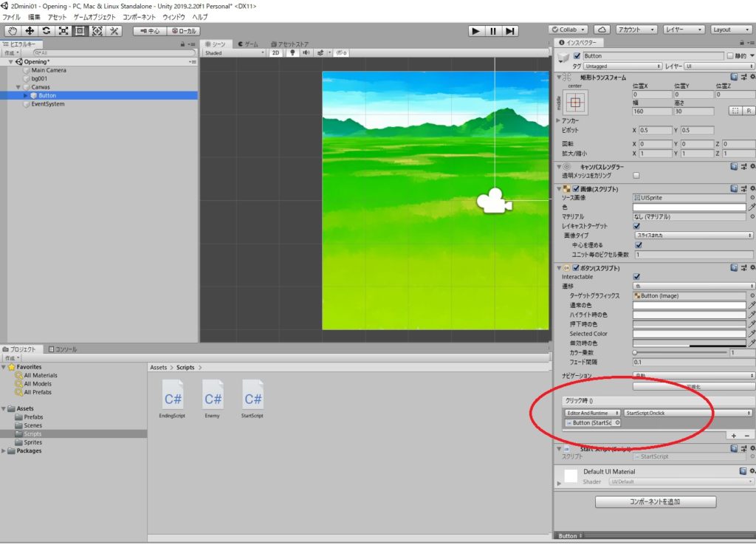Open the Image color swatch

689,208
